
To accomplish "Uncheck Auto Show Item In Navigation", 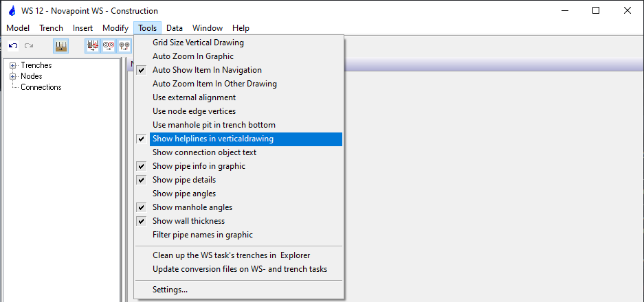I will [207, 70].
